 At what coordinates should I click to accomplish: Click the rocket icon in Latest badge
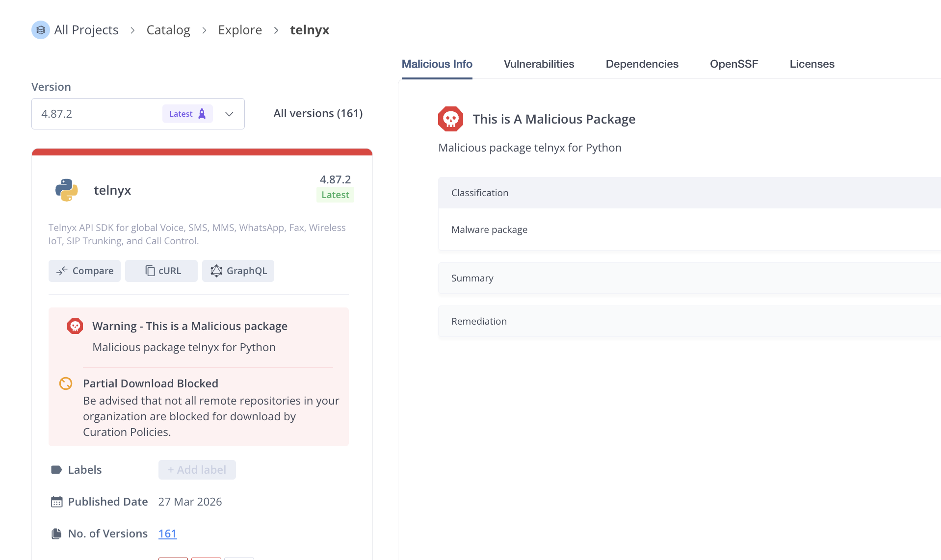(x=202, y=114)
